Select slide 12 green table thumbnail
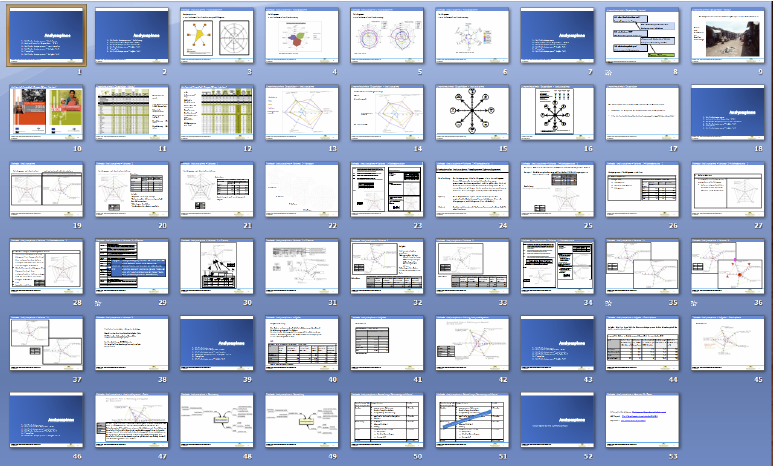The width and height of the screenshot is (775, 466). pos(217,113)
